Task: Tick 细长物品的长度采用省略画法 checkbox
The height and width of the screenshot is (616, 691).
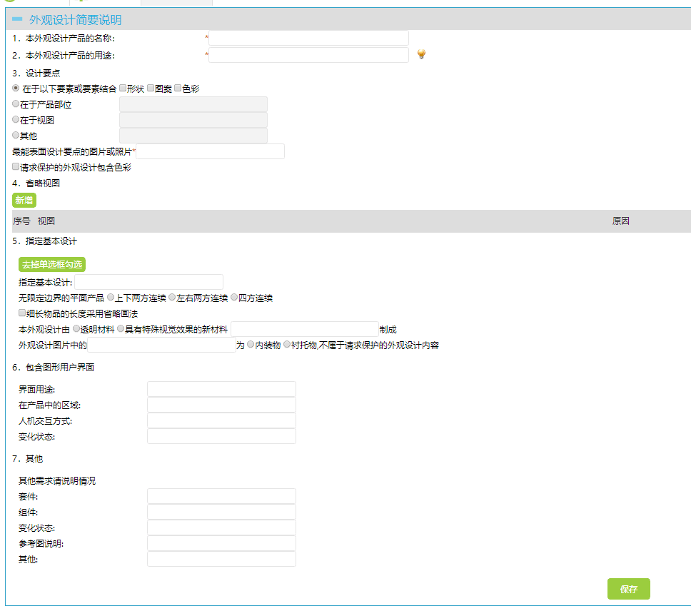Action: click(x=22, y=313)
